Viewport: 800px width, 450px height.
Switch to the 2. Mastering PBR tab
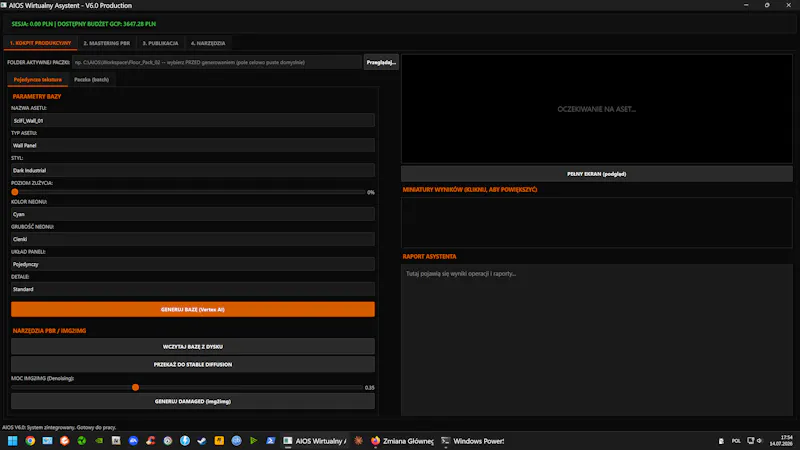107,43
